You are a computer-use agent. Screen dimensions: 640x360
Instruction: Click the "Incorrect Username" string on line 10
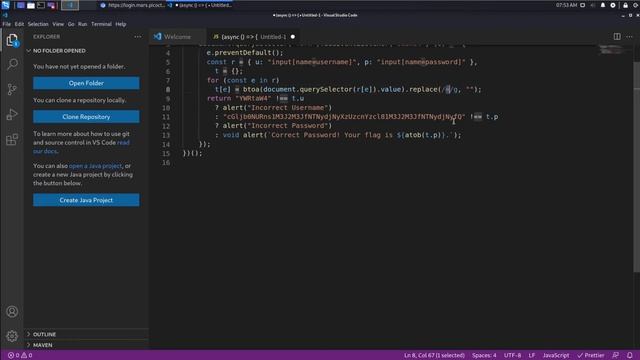[x=289, y=108]
